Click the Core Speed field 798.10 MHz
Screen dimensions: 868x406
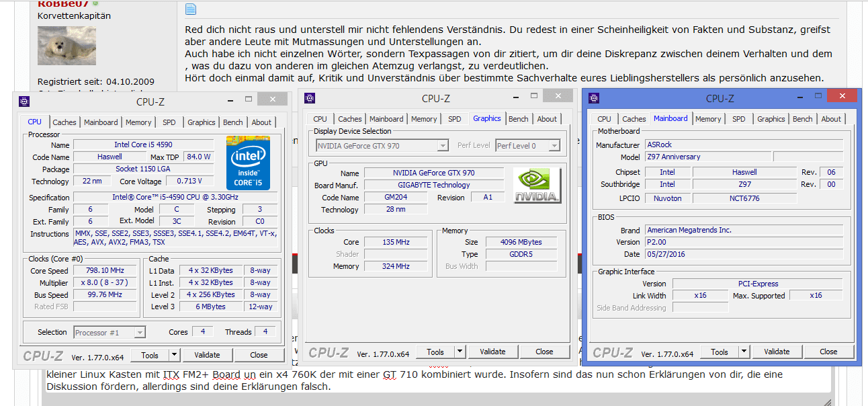103,271
